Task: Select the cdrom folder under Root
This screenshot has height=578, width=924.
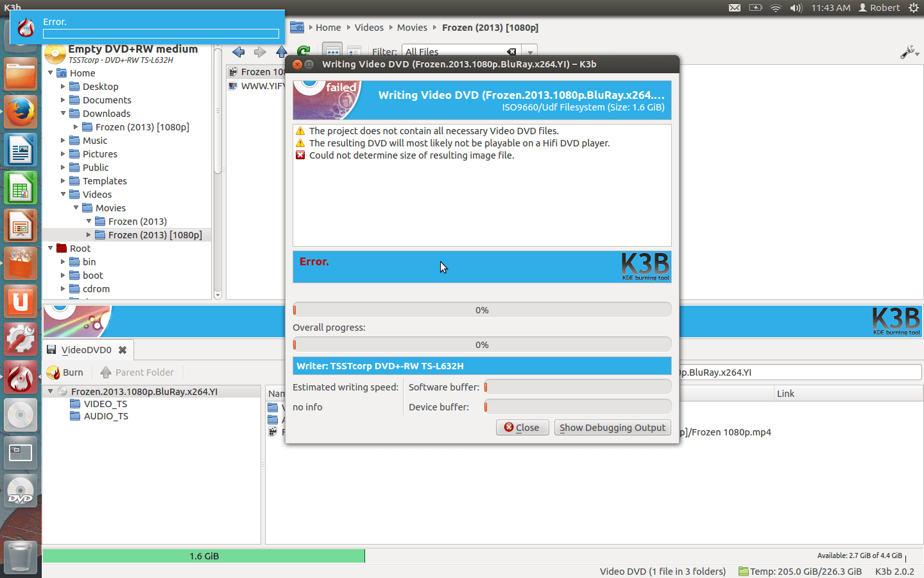Action: click(x=96, y=289)
